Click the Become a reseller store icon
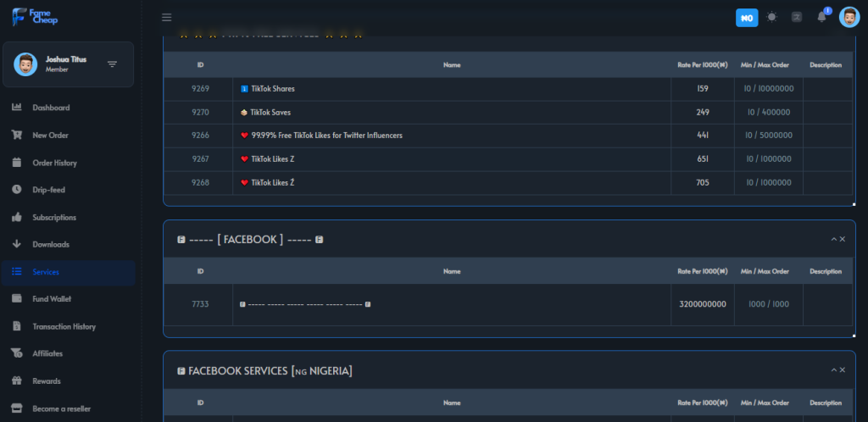The image size is (868, 422). (x=17, y=408)
